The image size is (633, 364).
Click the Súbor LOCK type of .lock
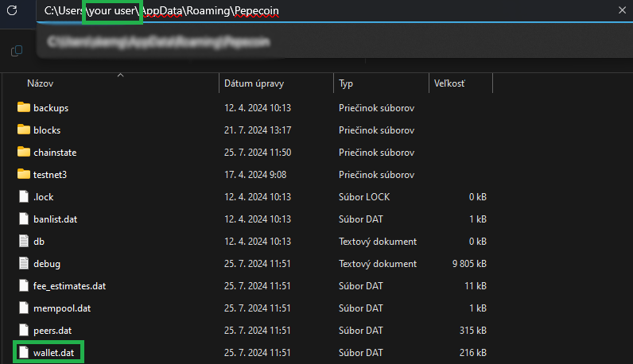click(364, 197)
